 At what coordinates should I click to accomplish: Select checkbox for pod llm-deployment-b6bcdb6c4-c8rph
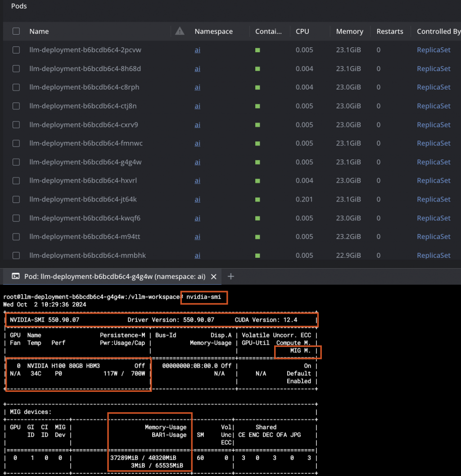pyautogui.click(x=16, y=87)
